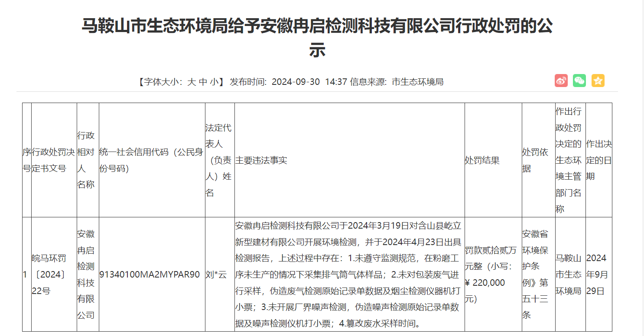
Task: Click penalty basis 安徽省环境保护条例 cell
Action: [x=538, y=275]
